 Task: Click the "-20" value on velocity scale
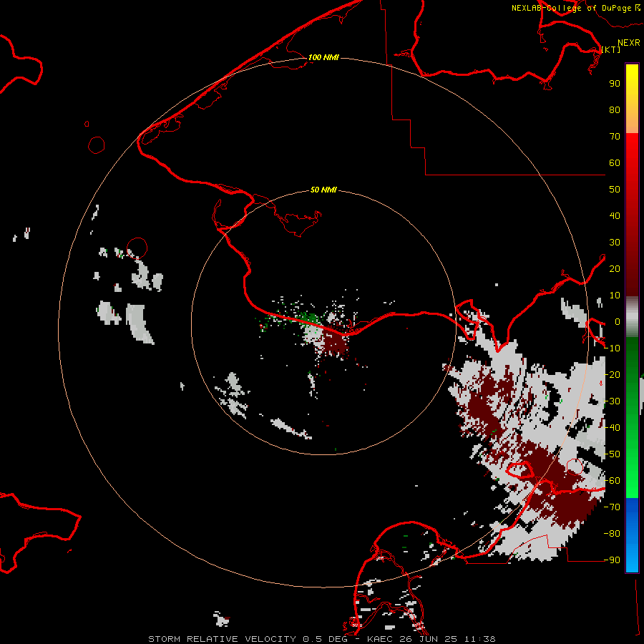point(612,374)
